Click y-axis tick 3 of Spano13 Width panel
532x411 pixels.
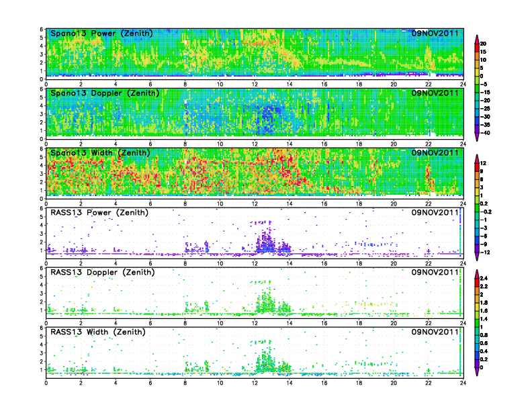coord(42,174)
